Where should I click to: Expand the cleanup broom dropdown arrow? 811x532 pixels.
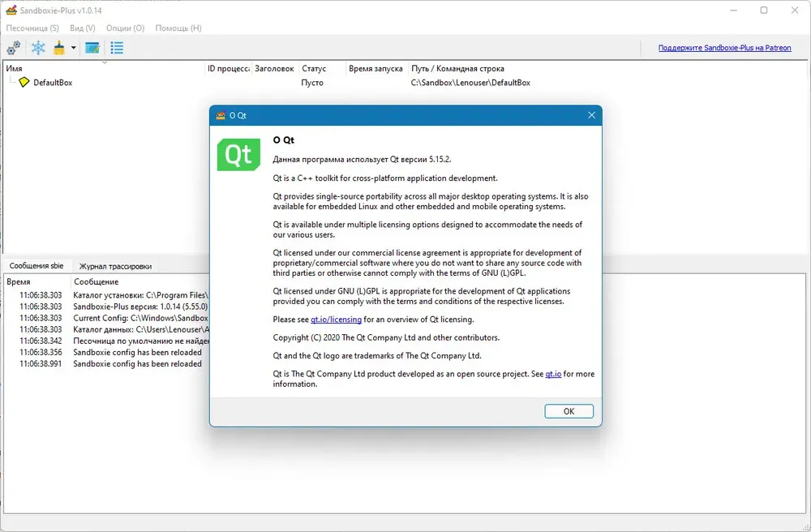click(74, 48)
